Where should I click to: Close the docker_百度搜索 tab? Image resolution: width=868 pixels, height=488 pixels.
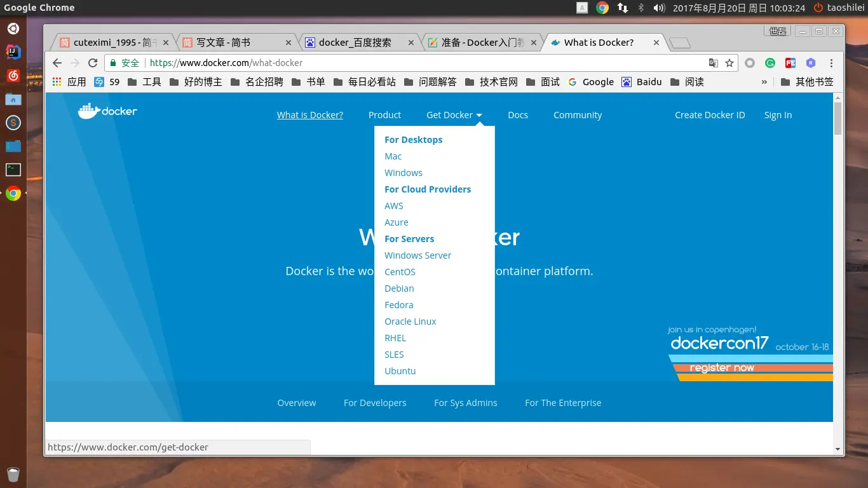coord(410,43)
